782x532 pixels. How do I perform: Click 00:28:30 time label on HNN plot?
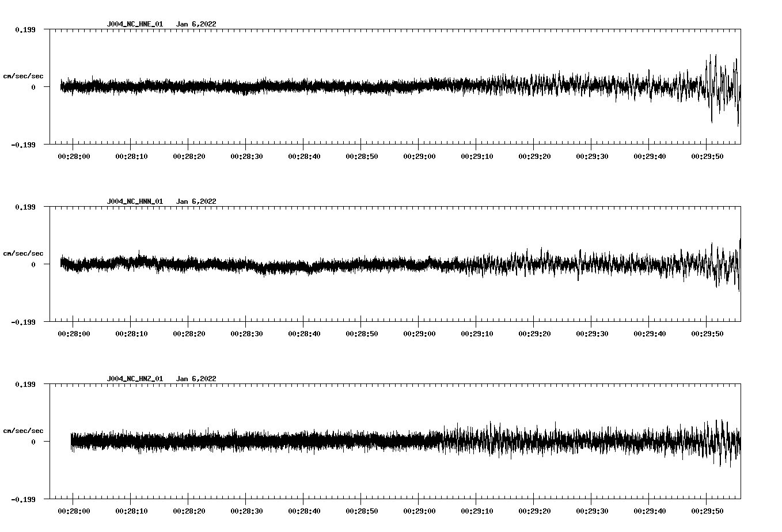[245, 333]
